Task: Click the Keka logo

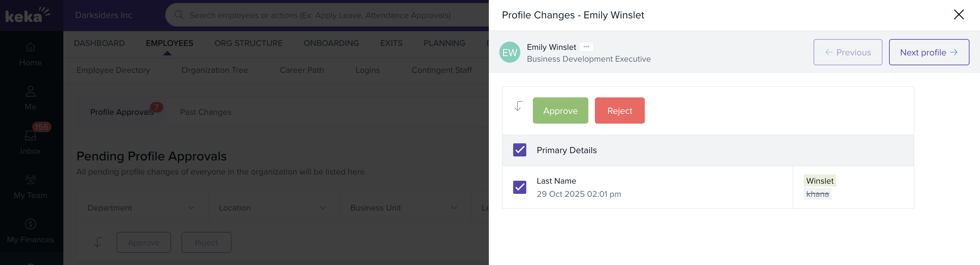Action: point(27,15)
